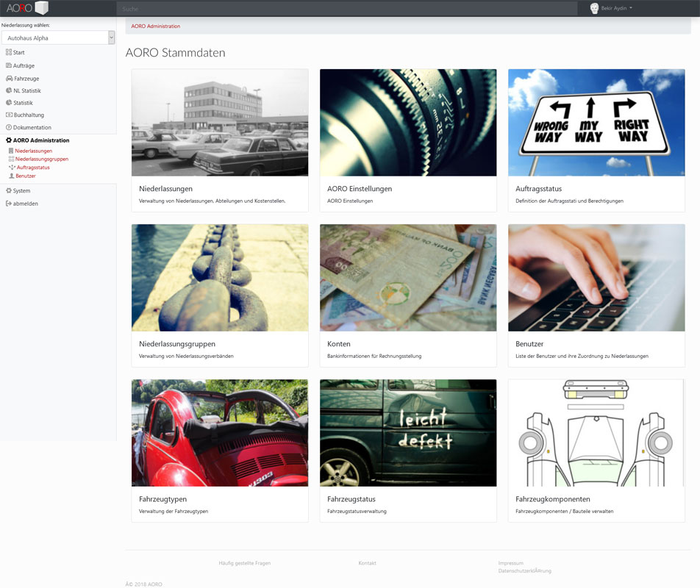Select Niederlassungsgruppen submenu item
700x588 pixels.
coord(42,159)
